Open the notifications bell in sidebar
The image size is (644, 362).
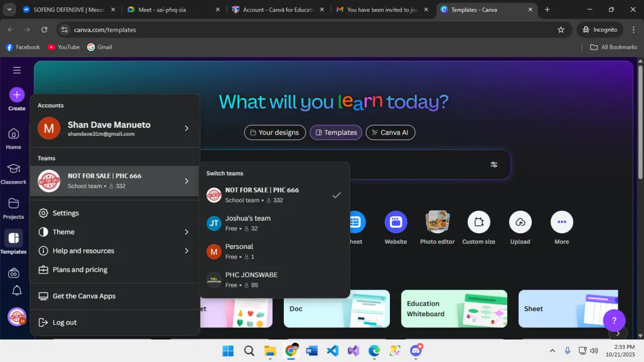coord(17,290)
